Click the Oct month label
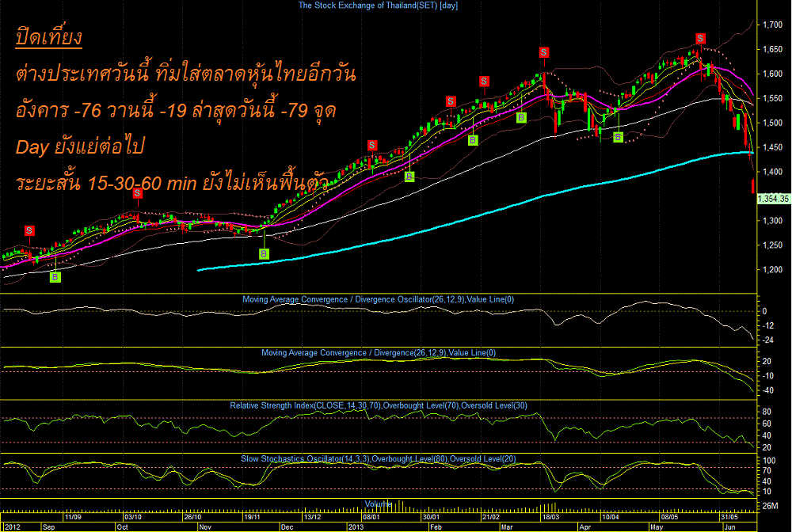Screen dimensions: 792x532 click(122, 527)
